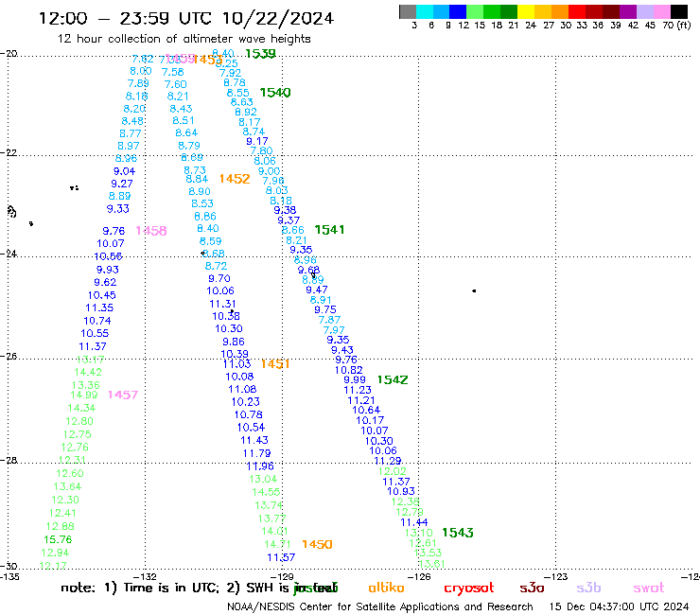Click the -28 latitude axis label
700x615 pixels.
click(x=9, y=460)
